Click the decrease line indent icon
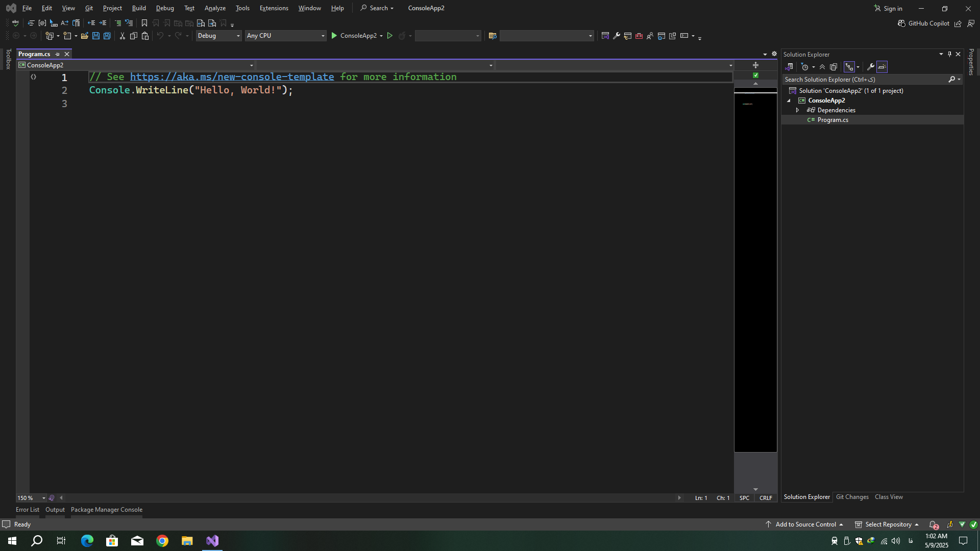 click(91, 23)
